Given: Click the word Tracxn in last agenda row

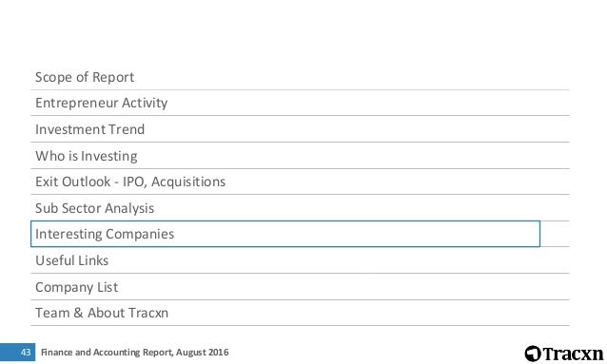Looking at the screenshot, I should [147, 313].
